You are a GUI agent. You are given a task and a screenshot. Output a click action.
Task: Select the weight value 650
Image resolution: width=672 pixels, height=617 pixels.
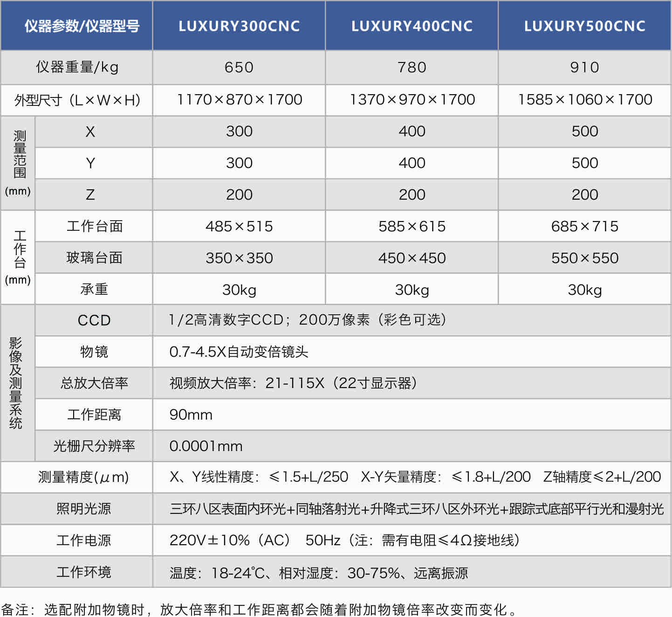click(239, 68)
